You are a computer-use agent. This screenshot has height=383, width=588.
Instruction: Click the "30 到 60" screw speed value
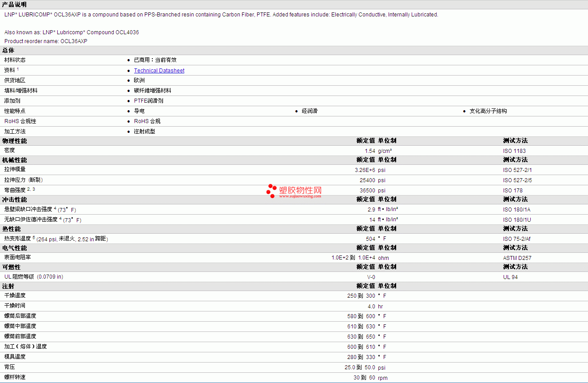click(x=365, y=378)
